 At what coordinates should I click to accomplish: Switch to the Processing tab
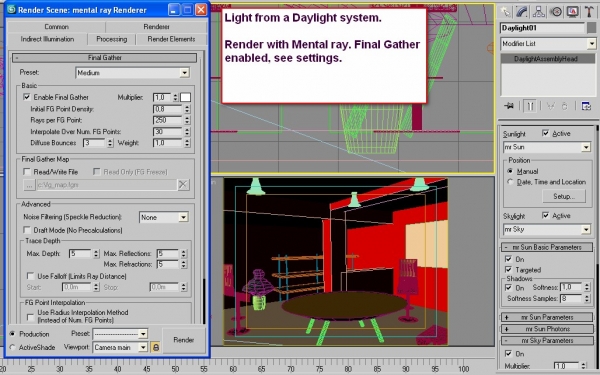(x=112, y=39)
